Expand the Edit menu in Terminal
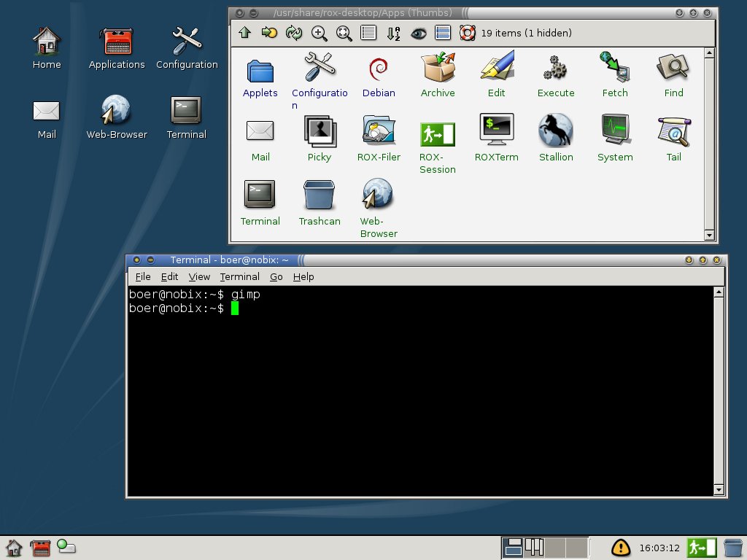The height and width of the screenshot is (560, 747). 169,276
